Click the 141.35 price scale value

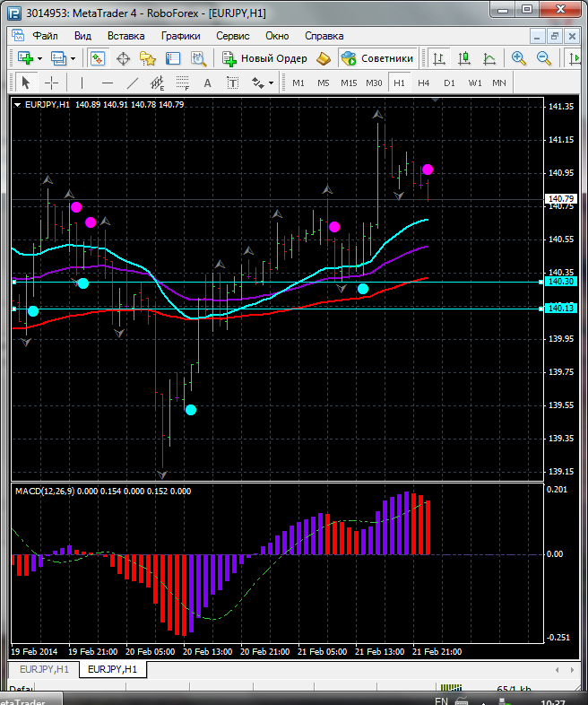click(x=561, y=107)
